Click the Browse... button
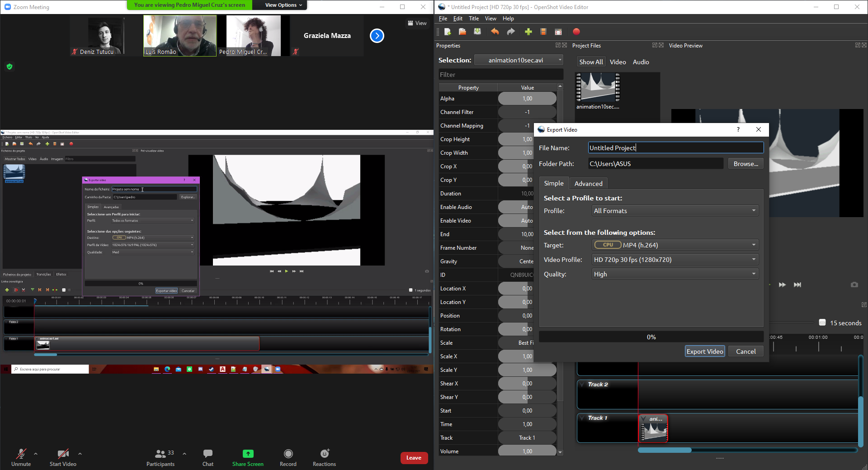This screenshot has height=470, width=868. (745, 164)
